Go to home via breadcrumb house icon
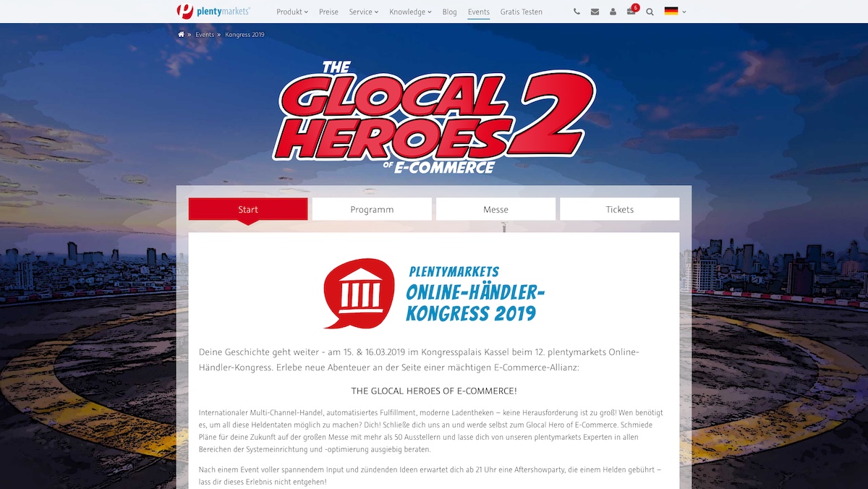This screenshot has width=868, height=489. [181, 34]
